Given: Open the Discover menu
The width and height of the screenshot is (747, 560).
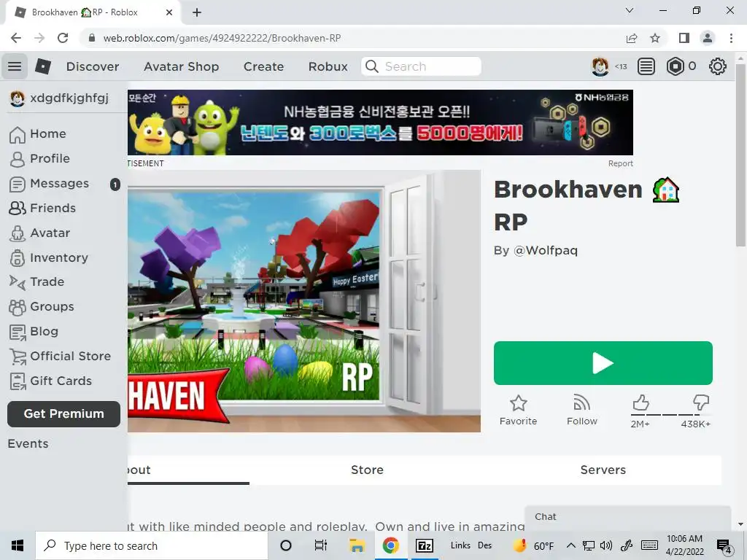Looking at the screenshot, I should pos(93,66).
